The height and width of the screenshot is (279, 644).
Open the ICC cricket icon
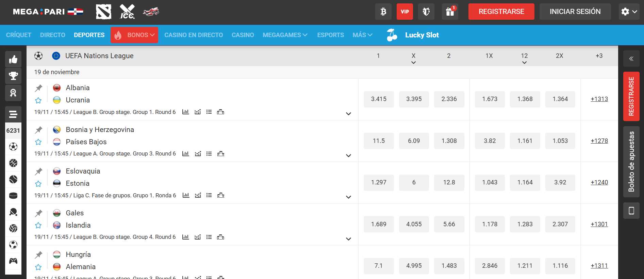(x=127, y=12)
